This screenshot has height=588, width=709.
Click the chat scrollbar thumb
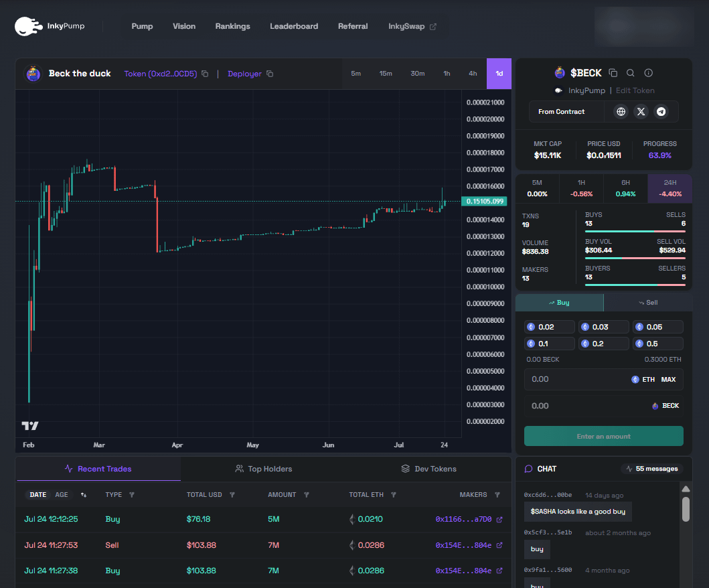pyautogui.click(x=686, y=509)
